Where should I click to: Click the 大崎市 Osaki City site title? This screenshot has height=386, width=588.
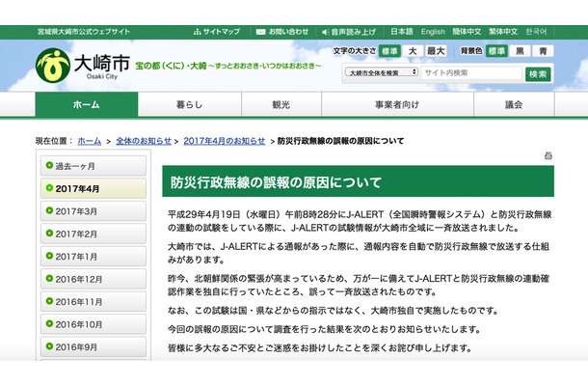click(x=101, y=66)
